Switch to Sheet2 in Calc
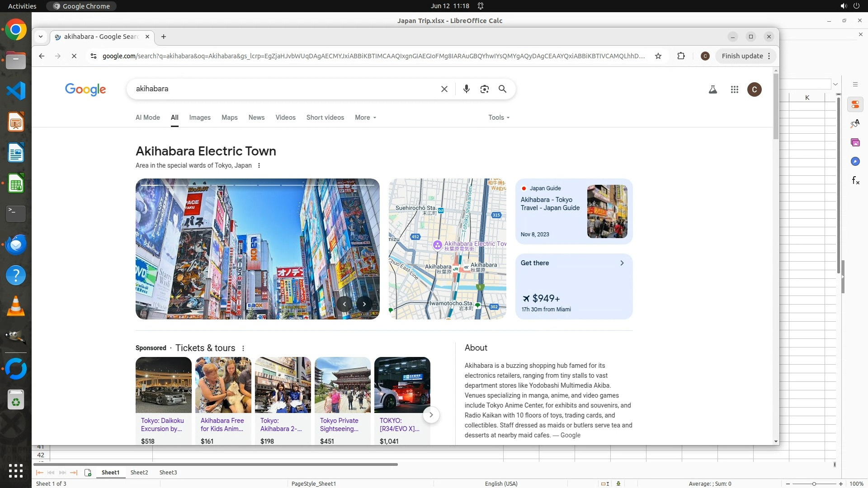This screenshot has width=868, height=488. point(139,472)
